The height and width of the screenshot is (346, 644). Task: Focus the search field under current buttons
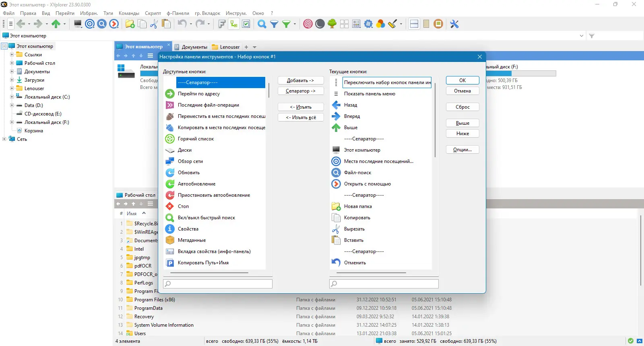(384, 284)
